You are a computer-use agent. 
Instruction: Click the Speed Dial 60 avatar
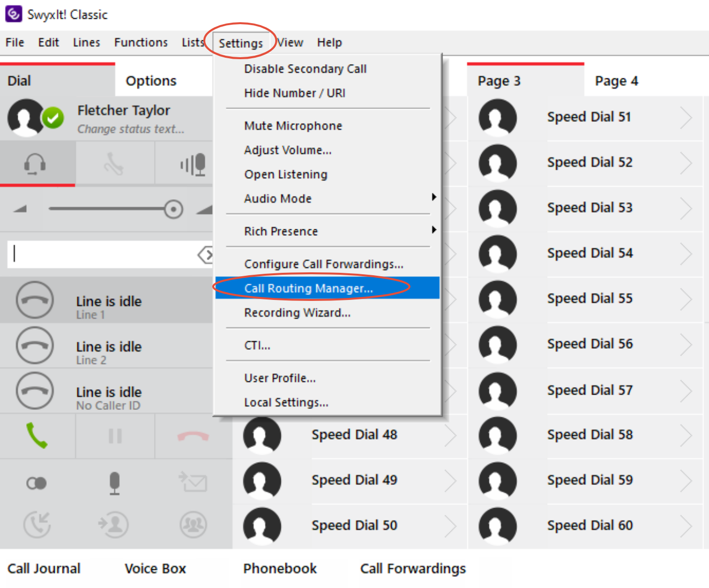point(498,526)
